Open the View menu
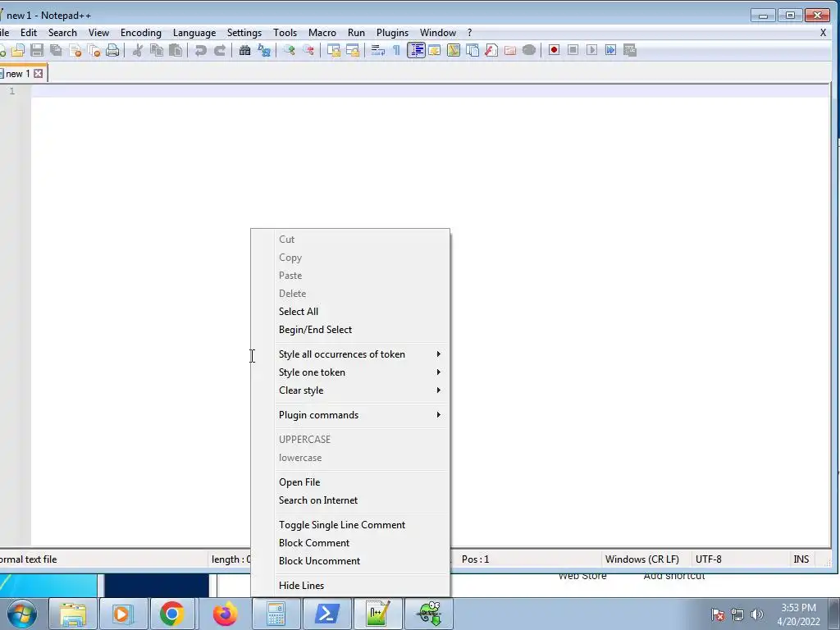The width and height of the screenshot is (840, 630). click(x=98, y=33)
